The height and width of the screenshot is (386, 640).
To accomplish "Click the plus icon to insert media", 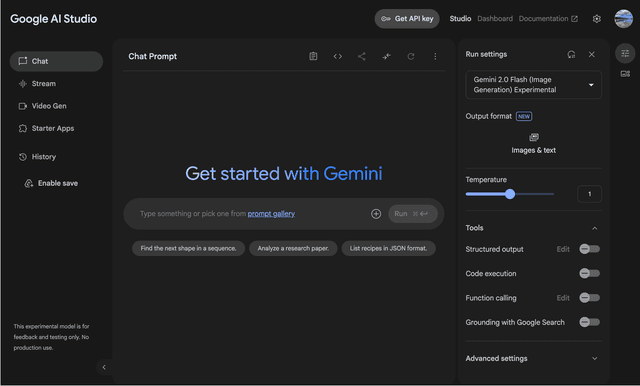I will click(376, 214).
